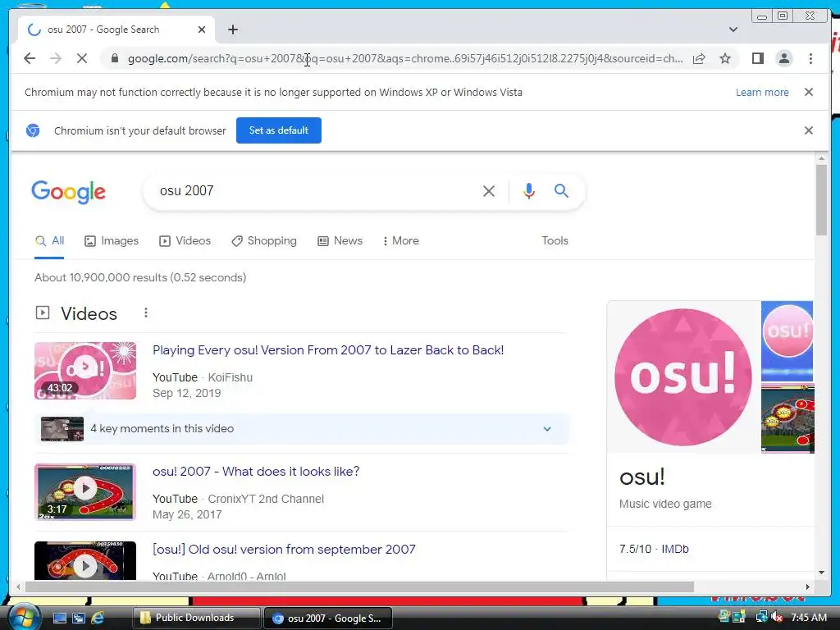Dismiss the default browser infobar

click(809, 130)
